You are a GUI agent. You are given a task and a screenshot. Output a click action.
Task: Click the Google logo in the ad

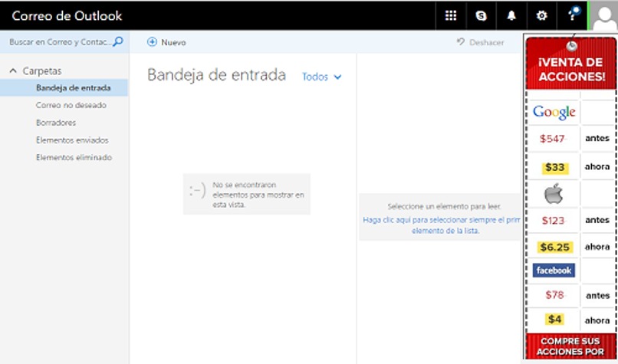[x=554, y=113]
